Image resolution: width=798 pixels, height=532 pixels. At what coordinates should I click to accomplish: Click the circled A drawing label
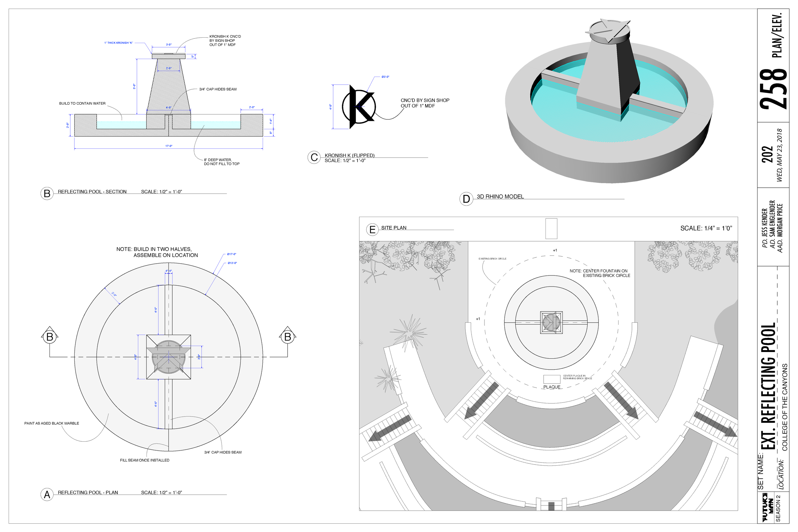tap(47, 494)
